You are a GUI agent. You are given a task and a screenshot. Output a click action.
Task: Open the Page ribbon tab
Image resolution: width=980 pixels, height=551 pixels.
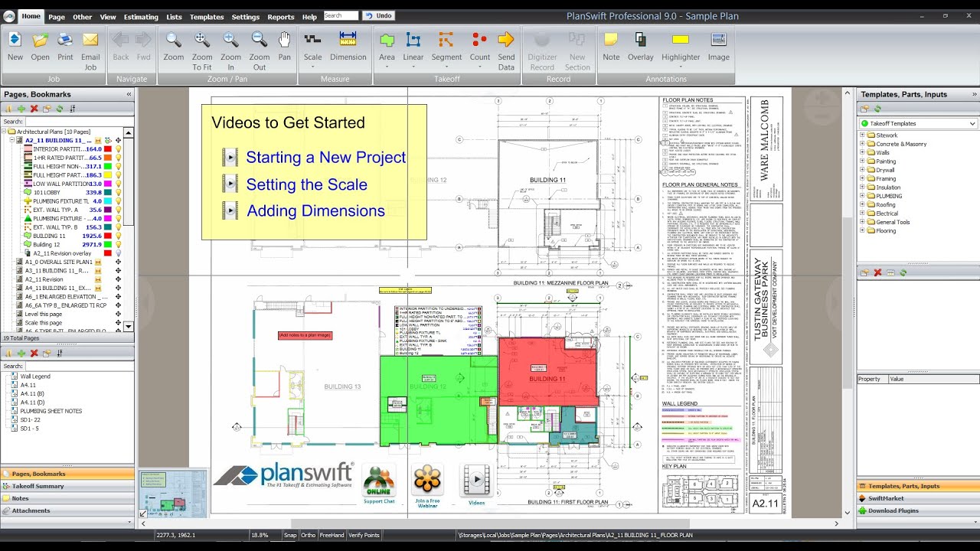[57, 17]
